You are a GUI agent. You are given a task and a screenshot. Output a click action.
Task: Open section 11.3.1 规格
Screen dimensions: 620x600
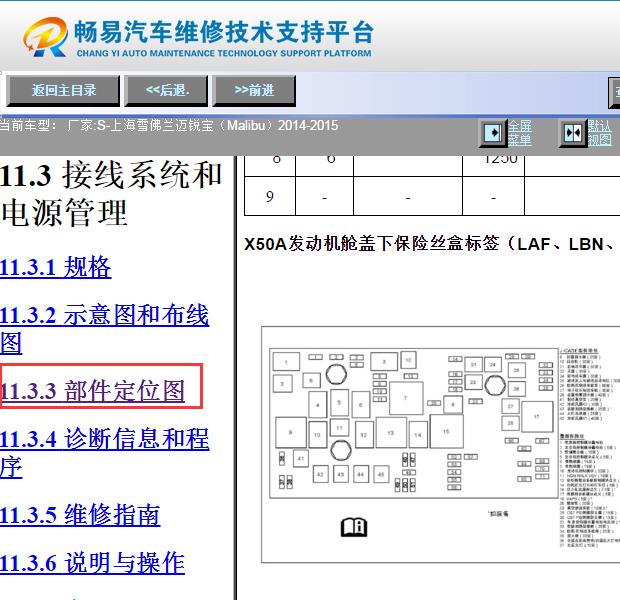click(55, 267)
